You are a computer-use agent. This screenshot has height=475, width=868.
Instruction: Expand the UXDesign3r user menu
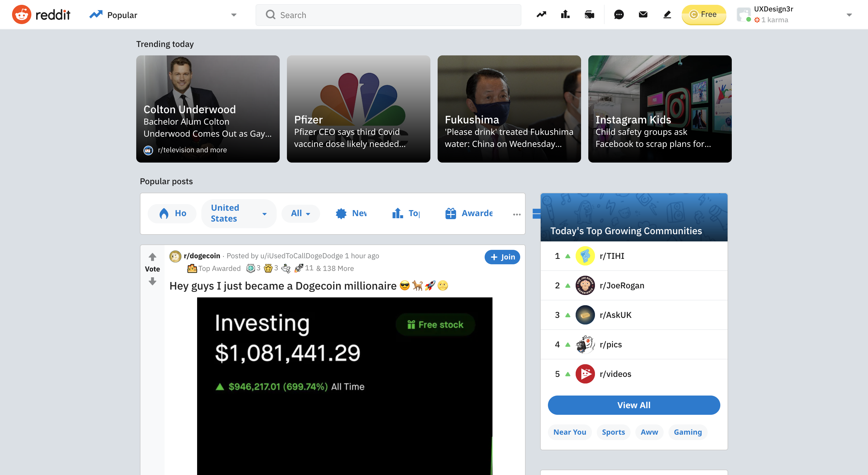pyautogui.click(x=849, y=15)
